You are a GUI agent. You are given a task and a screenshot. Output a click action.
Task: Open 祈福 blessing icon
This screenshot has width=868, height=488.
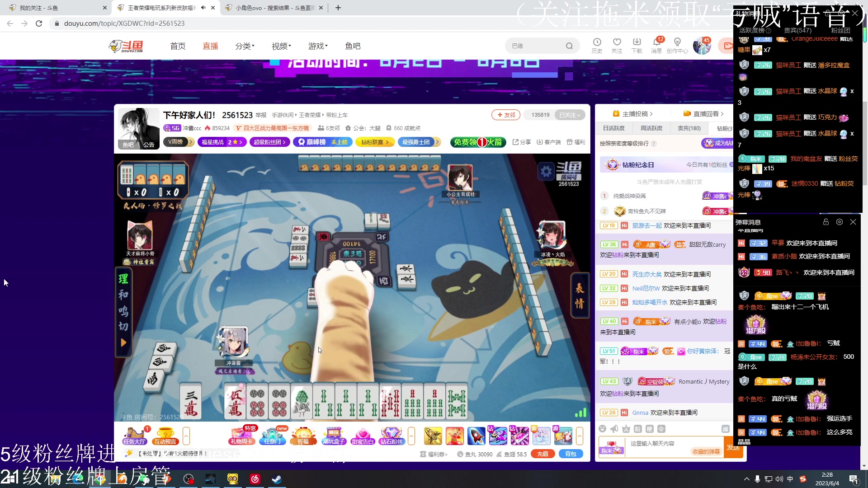coord(303,436)
